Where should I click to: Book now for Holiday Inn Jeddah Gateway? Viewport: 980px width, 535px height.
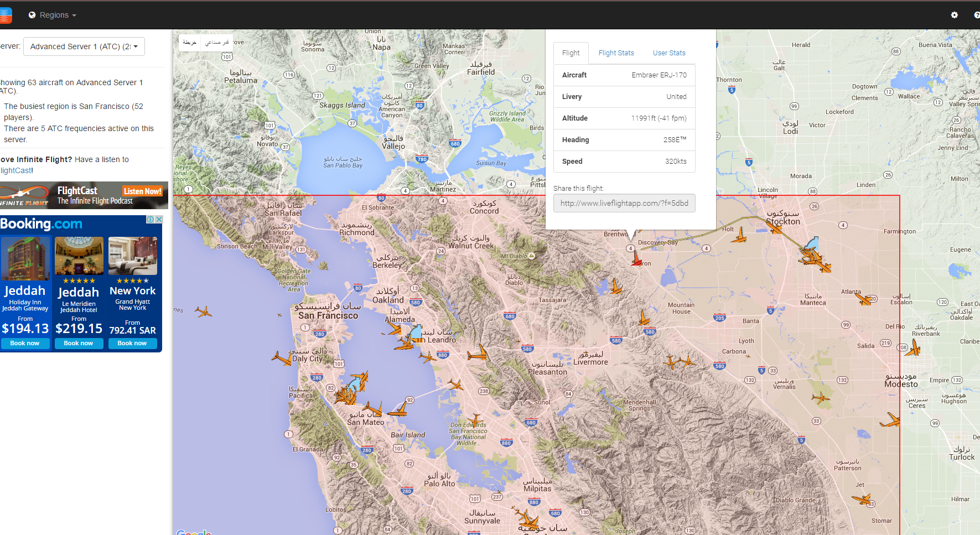(25, 344)
